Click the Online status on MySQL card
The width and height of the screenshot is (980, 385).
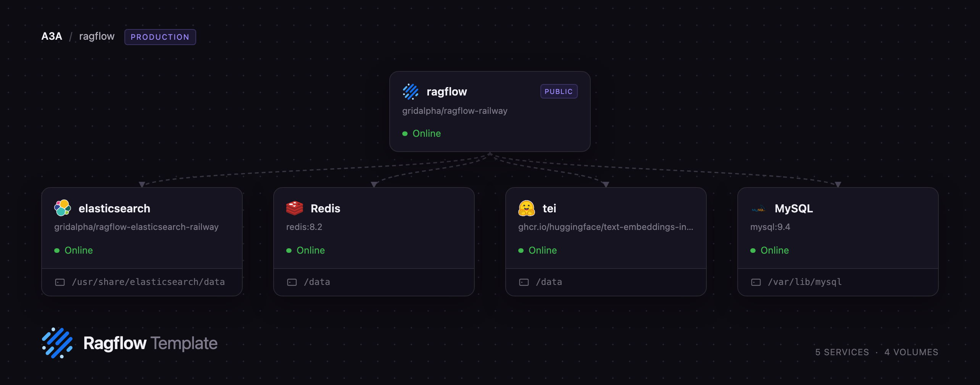(x=775, y=250)
